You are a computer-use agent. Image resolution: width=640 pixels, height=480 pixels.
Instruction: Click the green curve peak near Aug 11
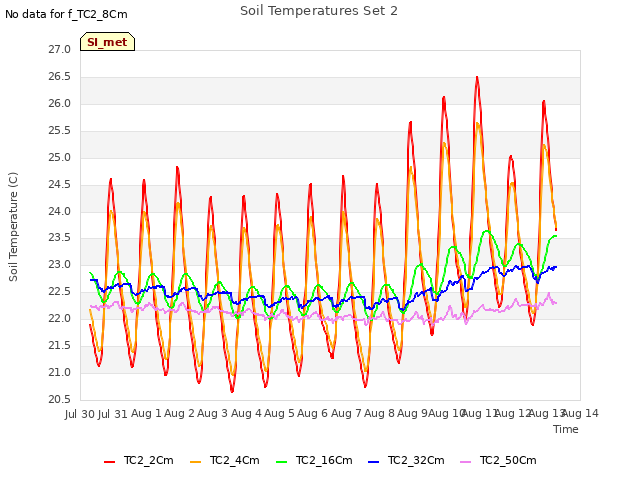coord(487,231)
